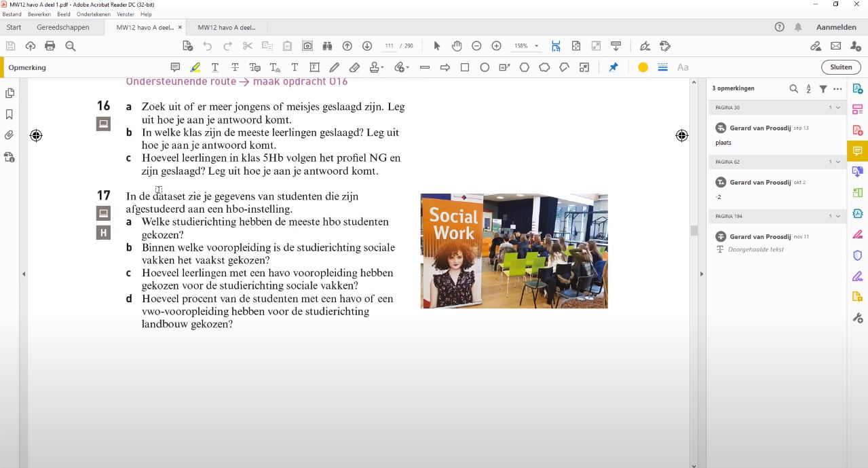Click the cloud upload icon
This screenshot has width=868, height=468.
[30, 46]
